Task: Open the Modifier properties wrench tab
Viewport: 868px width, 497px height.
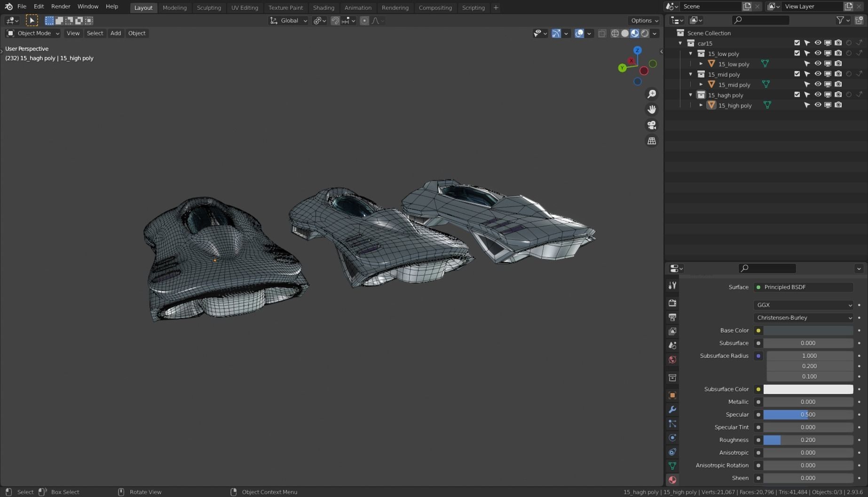Action: point(672,410)
